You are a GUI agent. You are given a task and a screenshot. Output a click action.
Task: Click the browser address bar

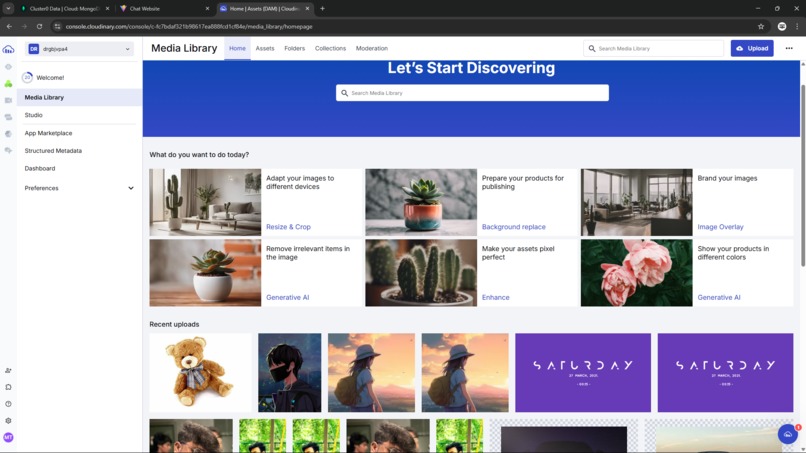click(x=406, y=26)
